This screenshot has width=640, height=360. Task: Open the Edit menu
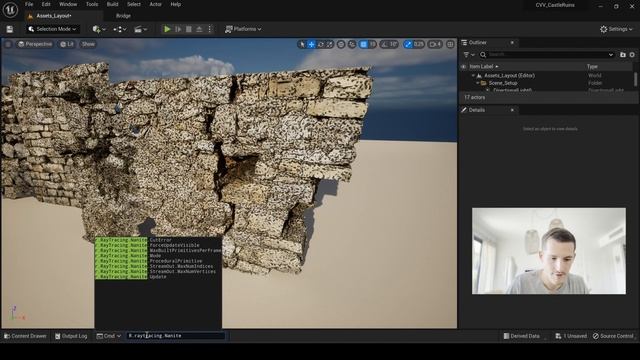point(46,4)
